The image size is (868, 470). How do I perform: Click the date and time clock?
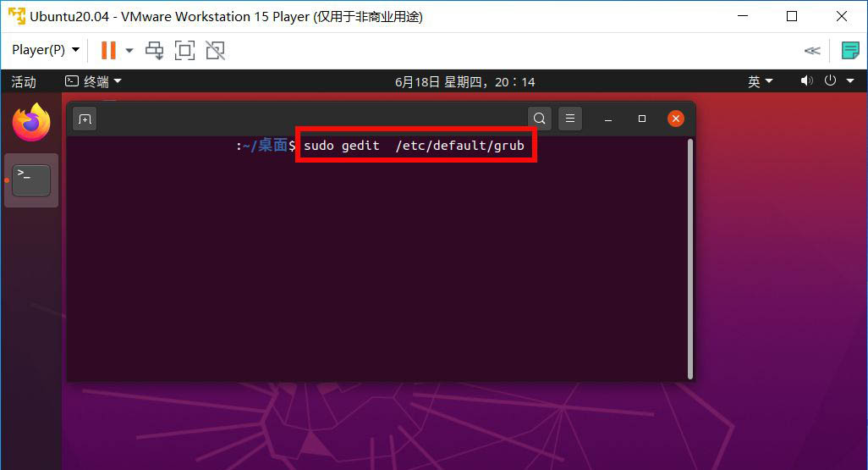[x=465, y=82]
